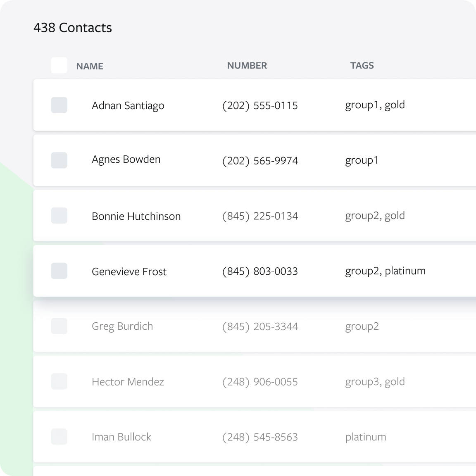Image resolution: width=476 pixels, height=476 pixels.
Task: Open Adnan Santiago's contact row
Action: [x=128, y=105]
